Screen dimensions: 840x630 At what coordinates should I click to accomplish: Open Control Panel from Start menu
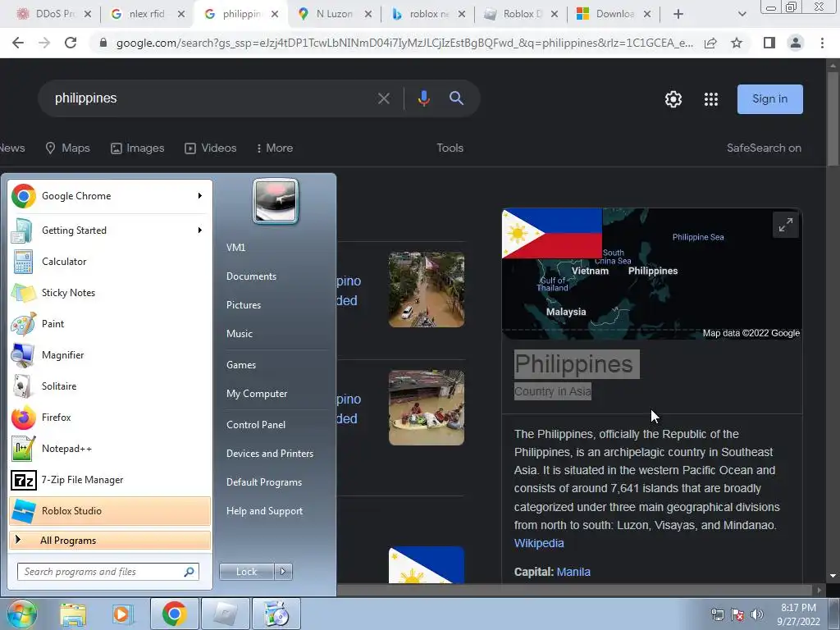point(256,424)
